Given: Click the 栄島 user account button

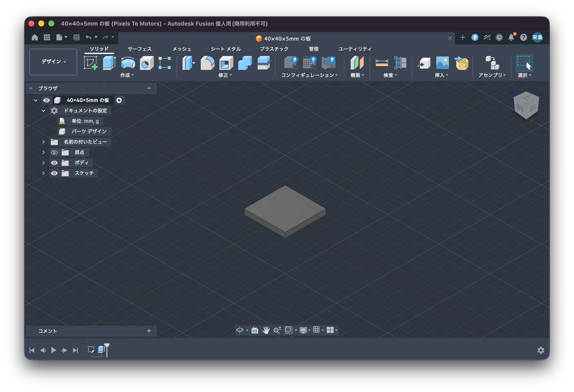Looking at the screenshot, I should [537, 37].
